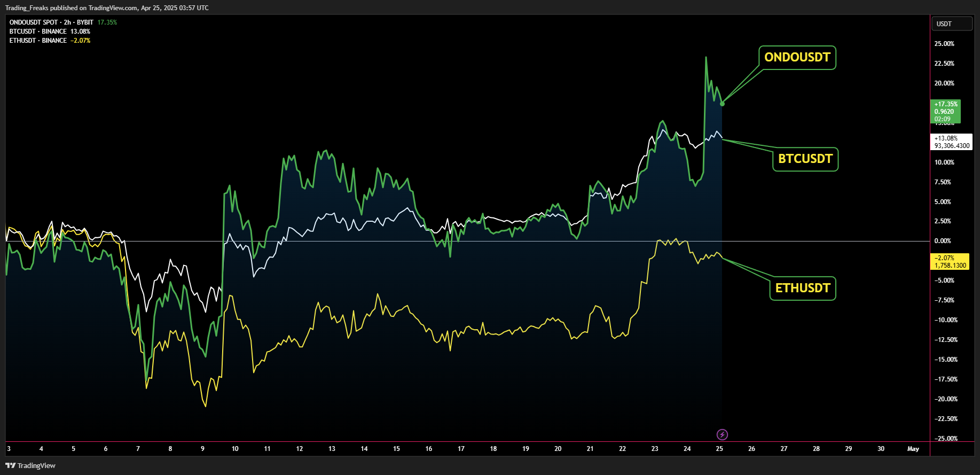Click the 25.00% label on price scale
Image resolution: width=980 pixels, height=475 pixels.
point(944,44)
